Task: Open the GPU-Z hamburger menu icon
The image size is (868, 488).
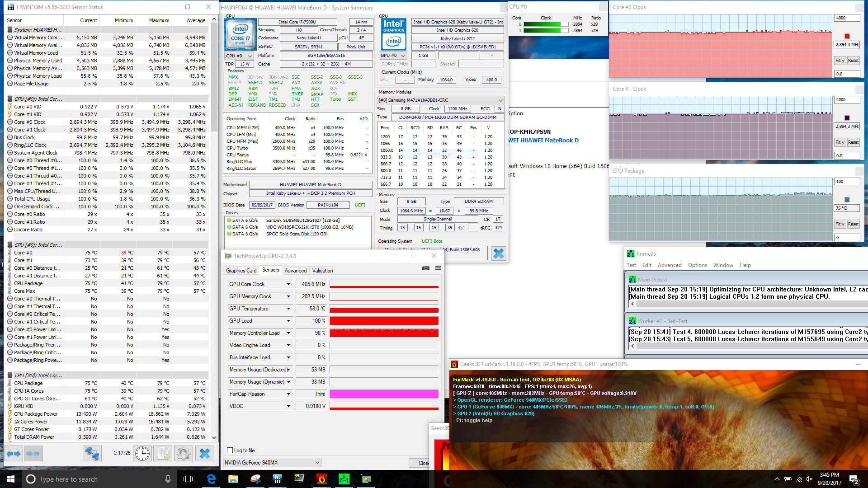Action: click(438, 268)
